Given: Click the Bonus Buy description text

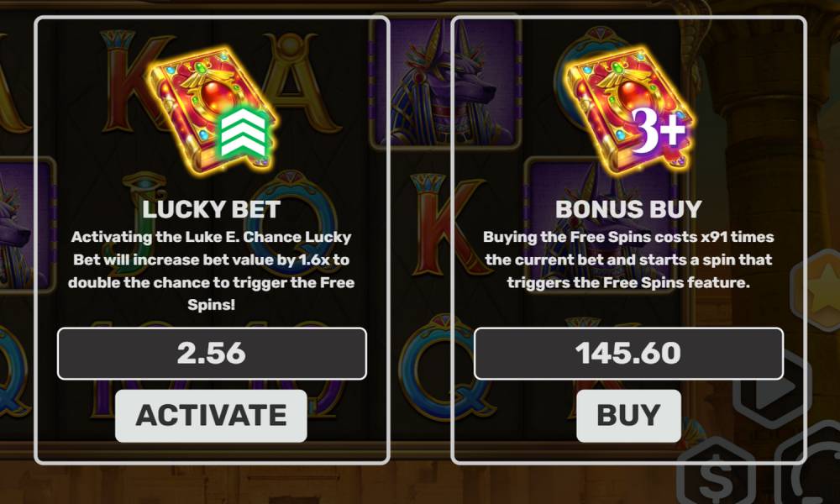Looking at the screenshot, I should coord(628,260).
